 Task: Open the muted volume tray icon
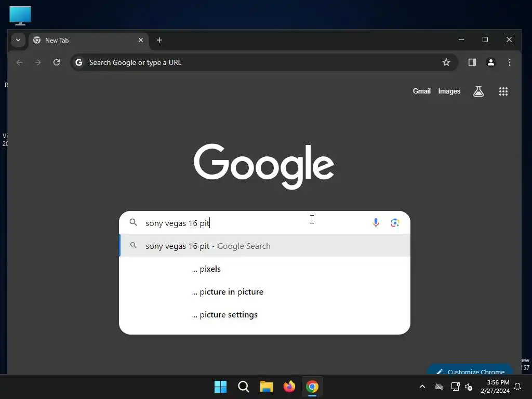click(x=469, y=387)
